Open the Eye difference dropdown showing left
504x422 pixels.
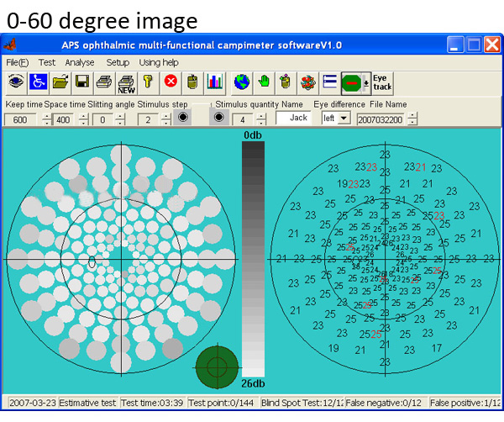[x=335, y=119]
